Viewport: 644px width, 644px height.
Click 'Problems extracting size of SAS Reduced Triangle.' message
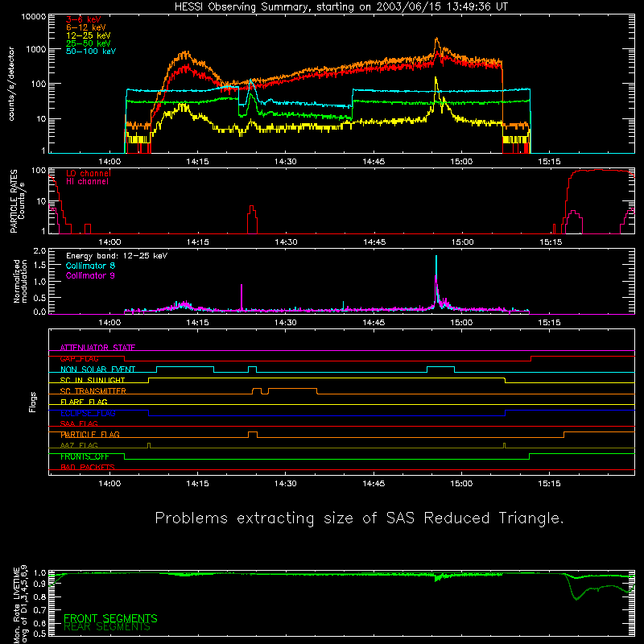(x=359, y=518)
